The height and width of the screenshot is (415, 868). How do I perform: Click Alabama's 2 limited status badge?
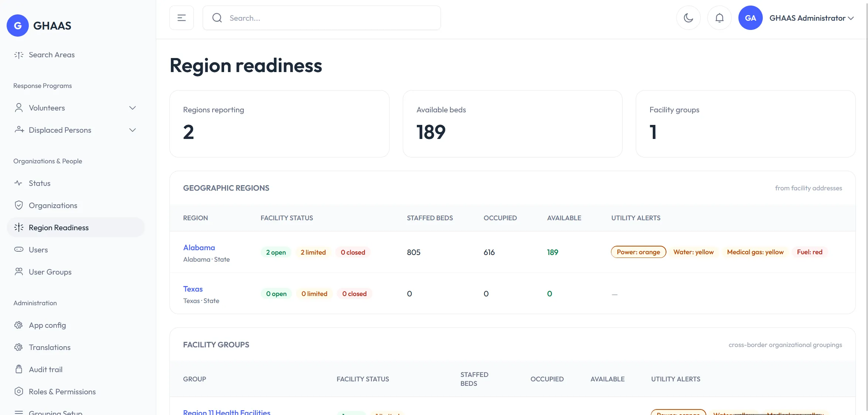click(x=313, y=252)
